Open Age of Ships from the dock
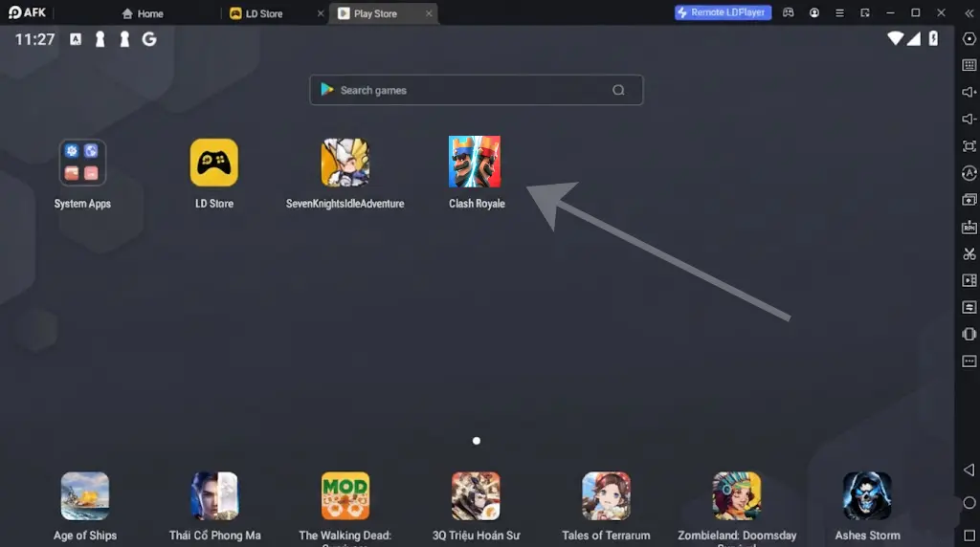980x547 pixels. 85,496
